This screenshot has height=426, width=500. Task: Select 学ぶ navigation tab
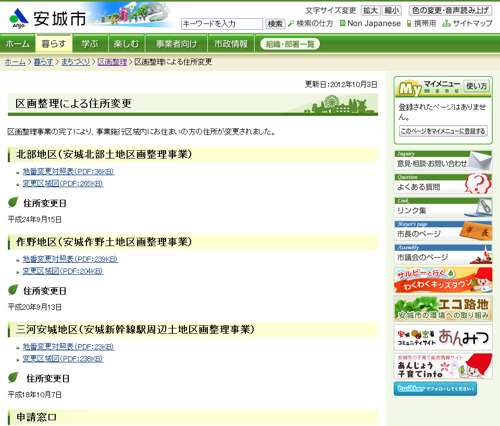point(90,44)
